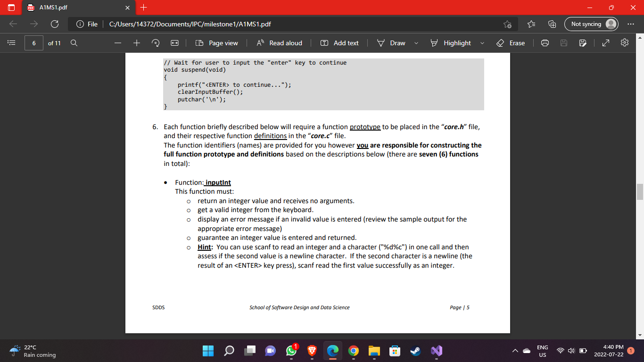Print the A1MS1 PDF
The image size is (644, 362).
tap(545, 43)
